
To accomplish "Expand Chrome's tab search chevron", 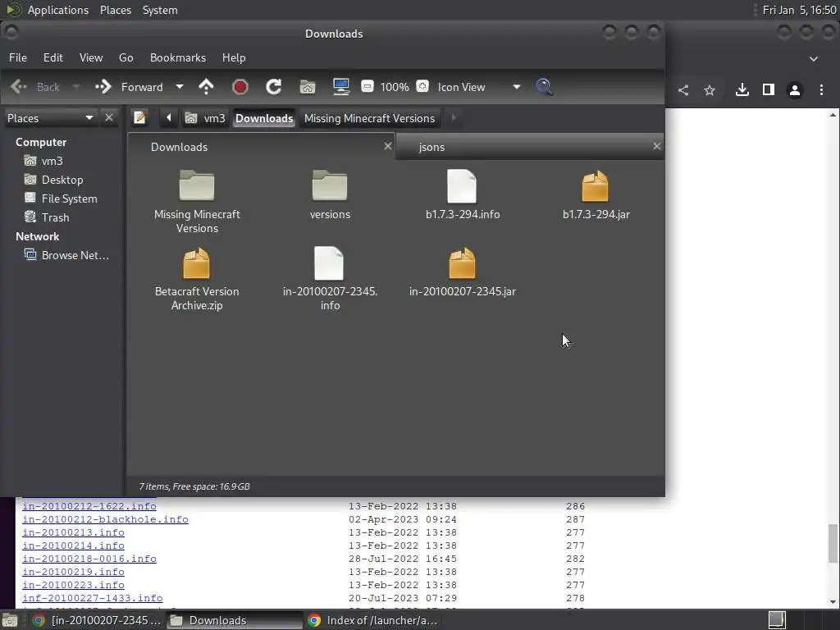I will (813, 58).
